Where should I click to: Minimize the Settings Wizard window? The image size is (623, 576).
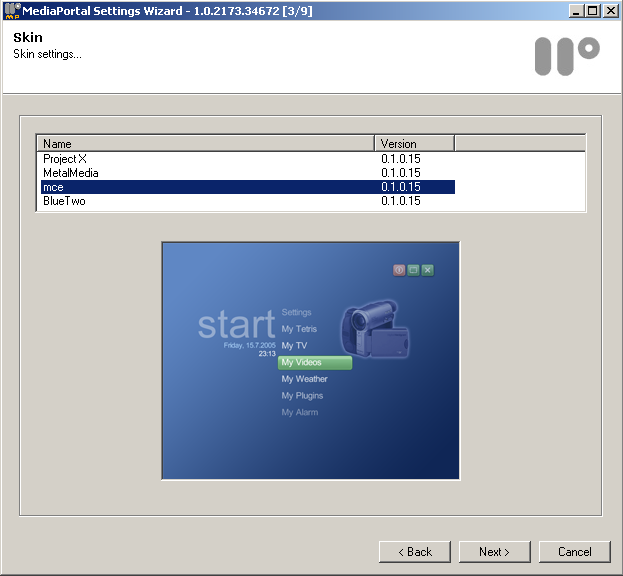(x=576, y=11)
